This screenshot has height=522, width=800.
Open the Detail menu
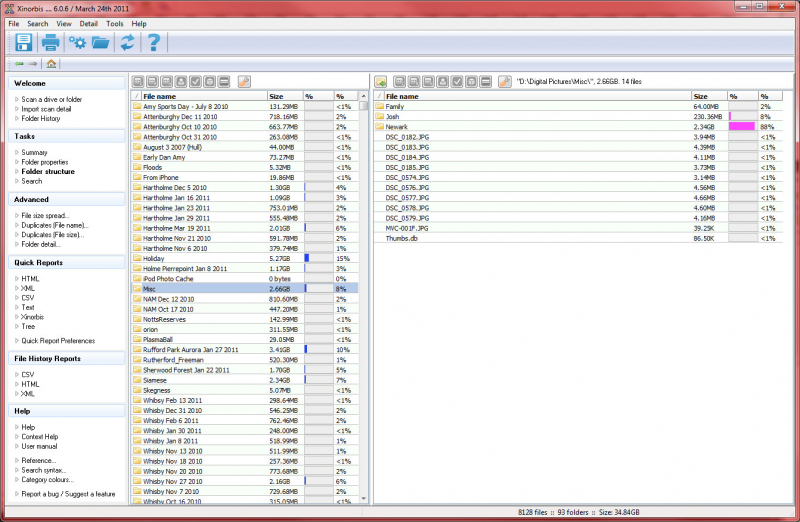pyautogui.click(x=88, y=23)
